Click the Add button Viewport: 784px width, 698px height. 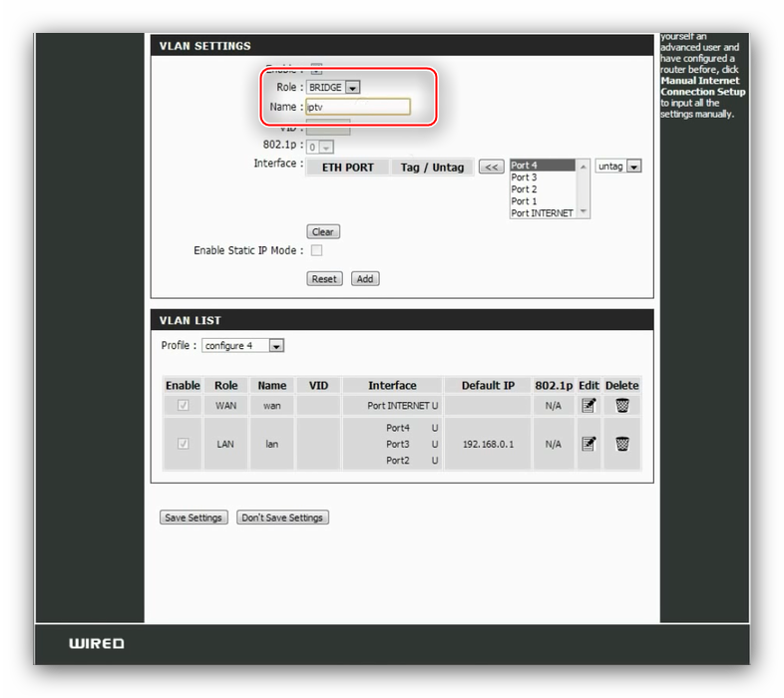[365, 278]
